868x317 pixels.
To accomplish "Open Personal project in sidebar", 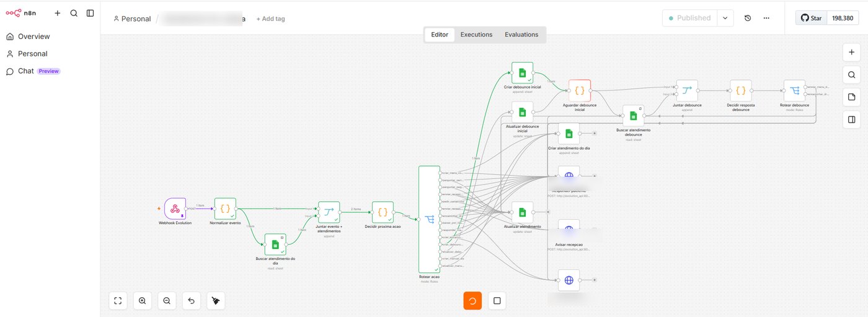I will tap(32, 54).
